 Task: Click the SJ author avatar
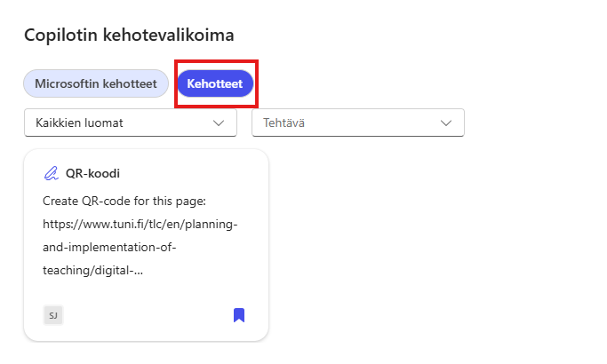52,314
